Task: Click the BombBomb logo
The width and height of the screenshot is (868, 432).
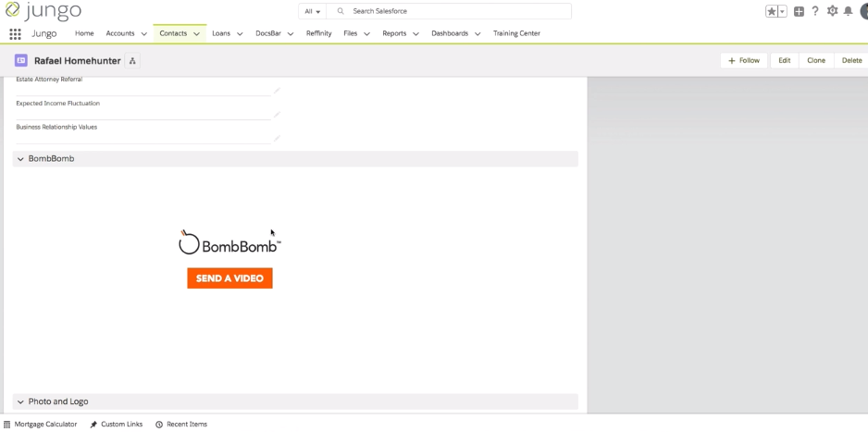Action: 229,242
